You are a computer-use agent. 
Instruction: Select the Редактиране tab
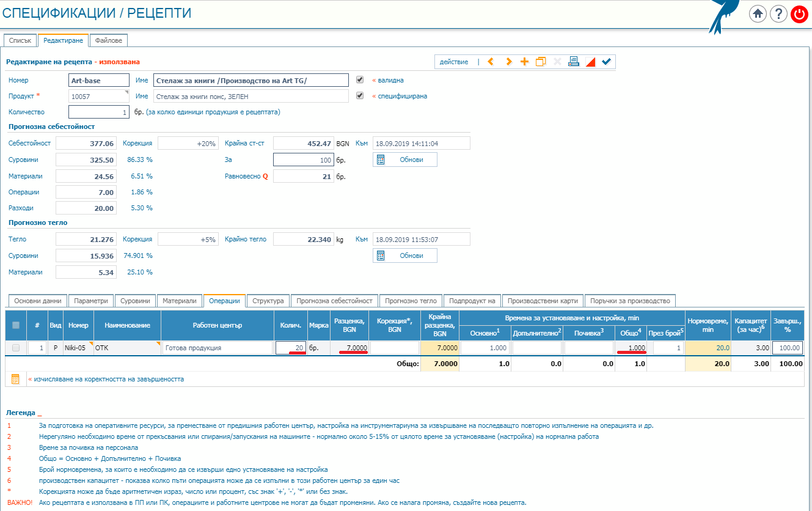point(64,40)
